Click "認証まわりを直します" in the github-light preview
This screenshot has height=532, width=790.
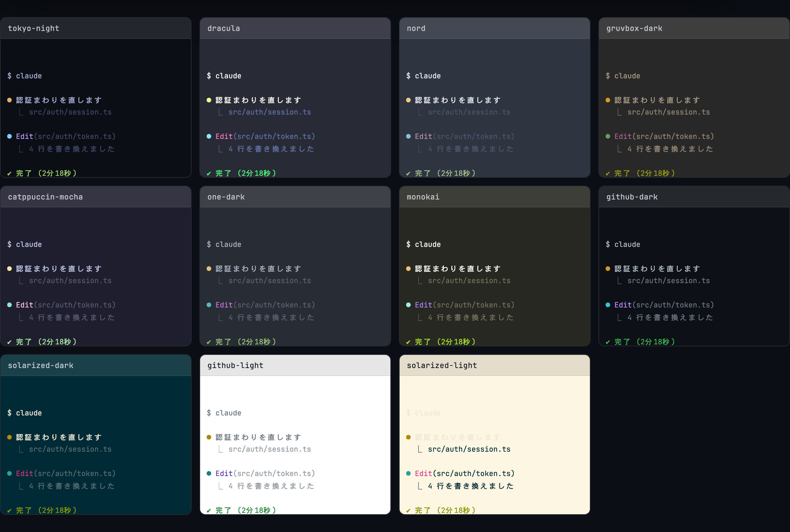[258, 437]
